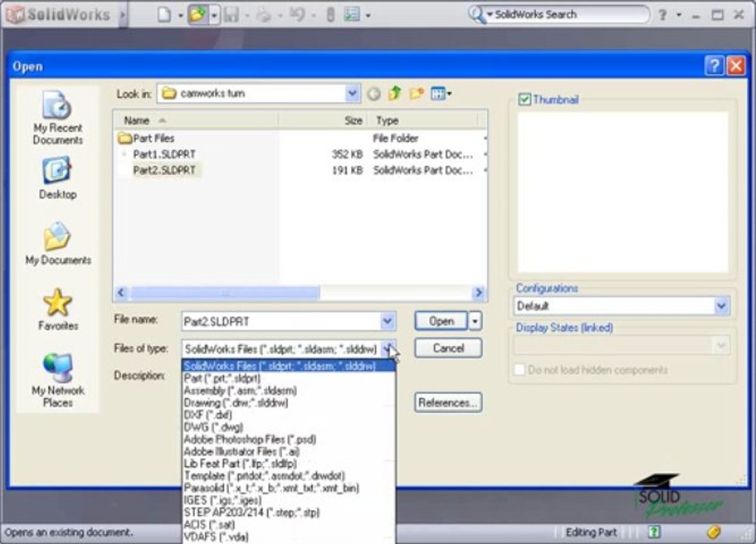Select VDAFS (*.vda) file type
The image size is (756, 544).
[x=288, y=536]
